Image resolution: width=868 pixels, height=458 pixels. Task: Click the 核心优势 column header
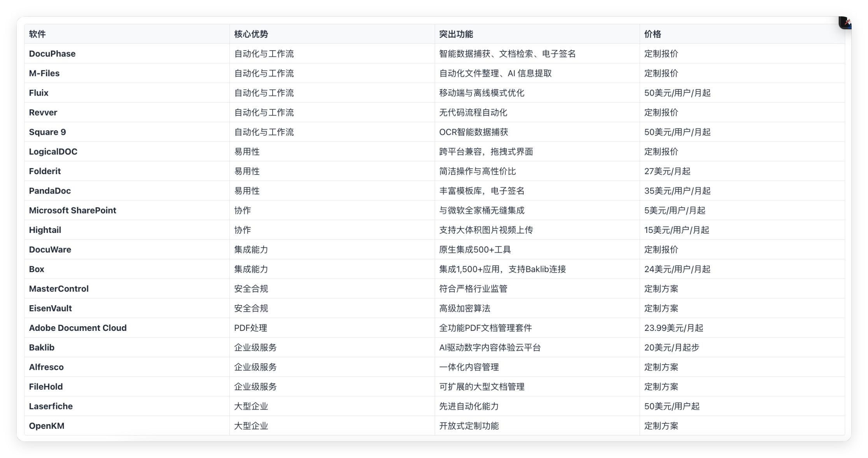coord(251,34)
